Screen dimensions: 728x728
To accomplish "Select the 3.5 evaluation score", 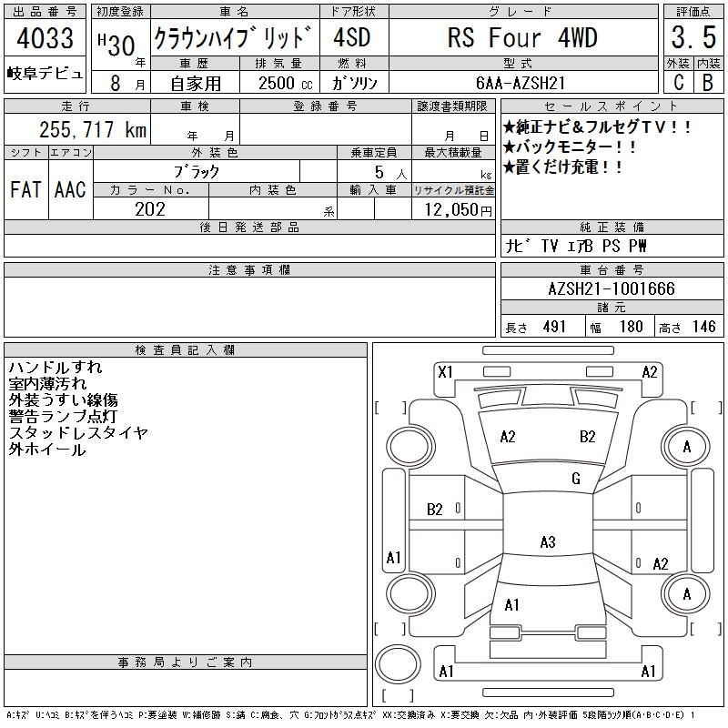I will click(x=691, y=38).
